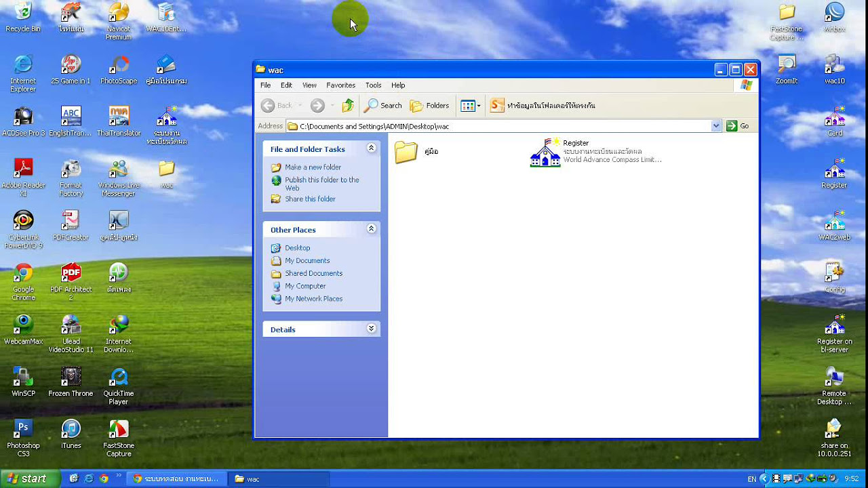The height and width of the screenshot is (488, 868).
Task: Select the EnglishTran desktop icon
Action: tap(71, 121)
